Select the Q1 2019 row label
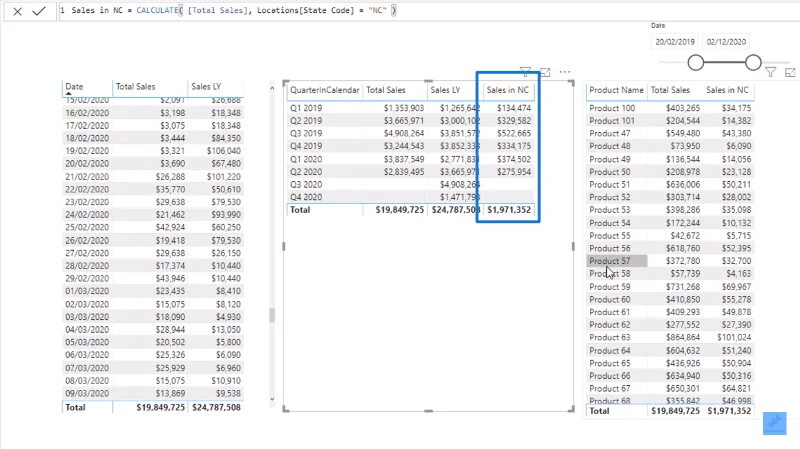This screenshot has height=449, width=800. [306, 108]
